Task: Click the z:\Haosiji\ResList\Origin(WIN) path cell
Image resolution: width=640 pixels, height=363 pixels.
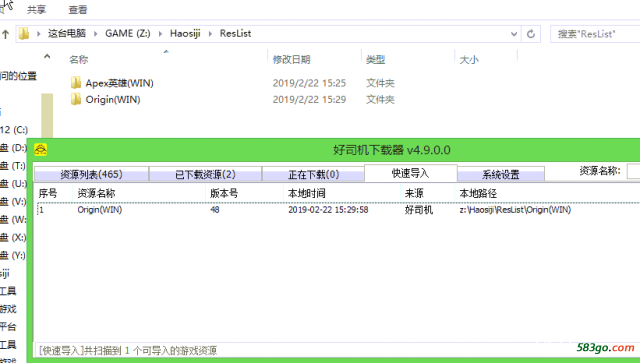Action: click(515, 210)
